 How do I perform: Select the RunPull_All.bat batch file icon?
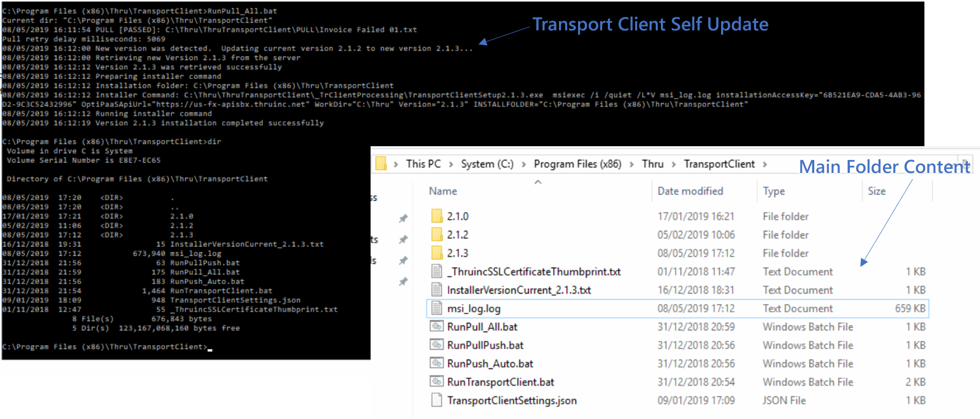point(436,327)
